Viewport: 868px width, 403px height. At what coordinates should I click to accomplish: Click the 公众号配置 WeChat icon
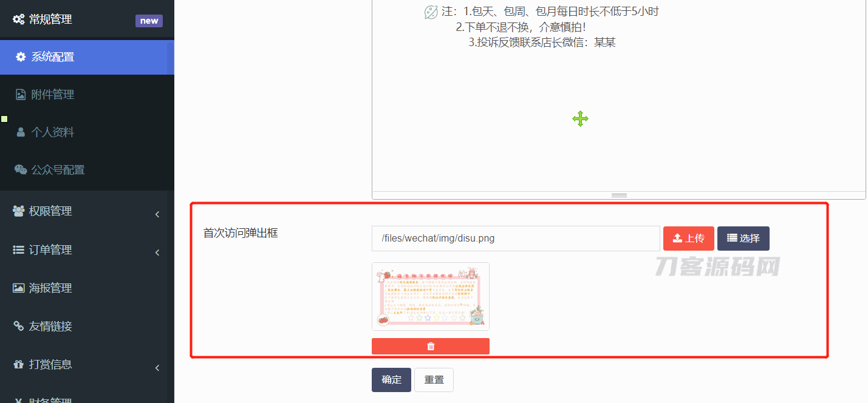pos(21,170)
